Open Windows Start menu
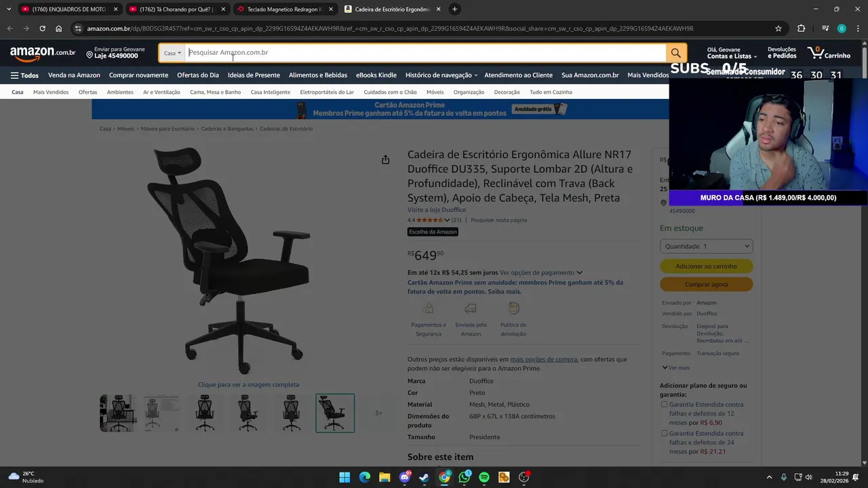This screenshot has height=488, width=868. (x=344, y=477)
